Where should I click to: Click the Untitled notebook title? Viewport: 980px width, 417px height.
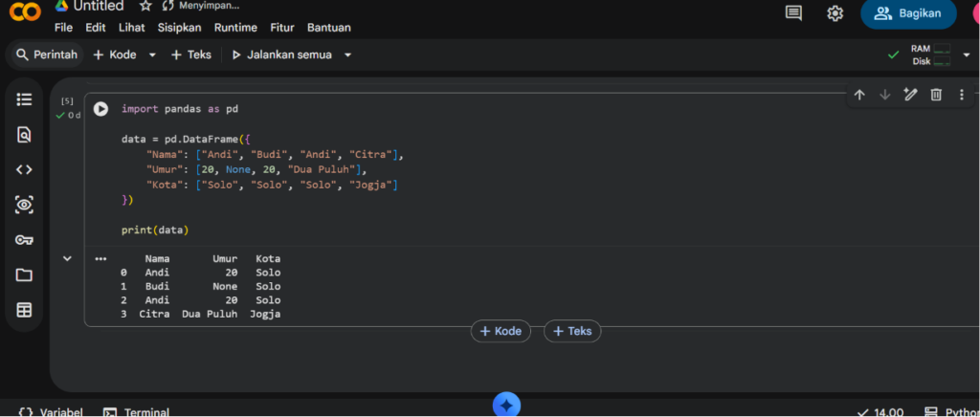point(99,7)
